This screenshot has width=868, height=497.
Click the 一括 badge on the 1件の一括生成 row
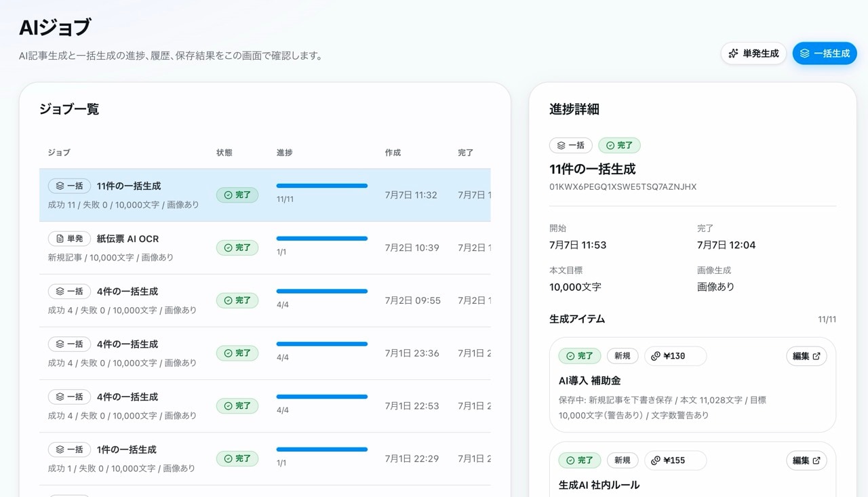click(69, 450)
